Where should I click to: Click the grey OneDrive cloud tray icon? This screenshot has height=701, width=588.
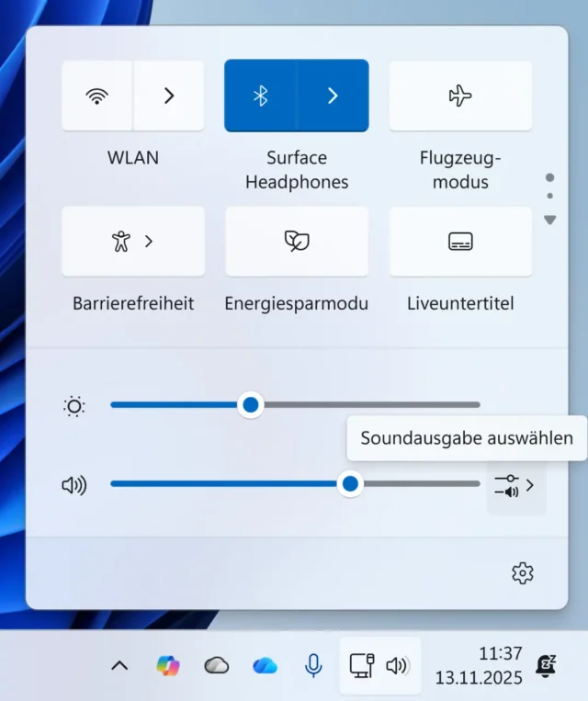(217, 666)
